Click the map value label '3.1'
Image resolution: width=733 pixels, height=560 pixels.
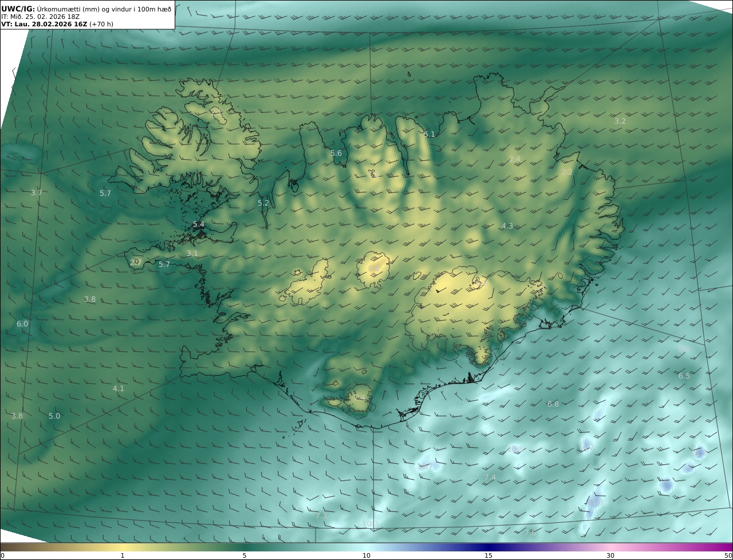pos(192,253)
